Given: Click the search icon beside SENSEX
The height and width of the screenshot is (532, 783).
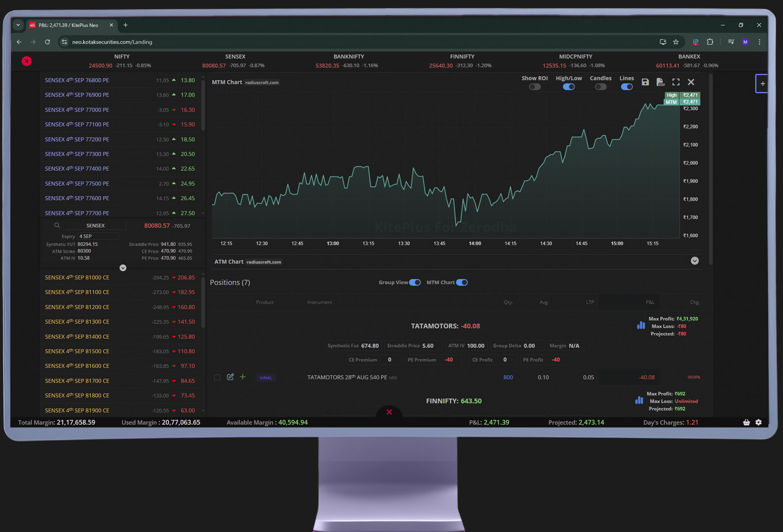Looking at the screenshot, I should tap(57, 225).
